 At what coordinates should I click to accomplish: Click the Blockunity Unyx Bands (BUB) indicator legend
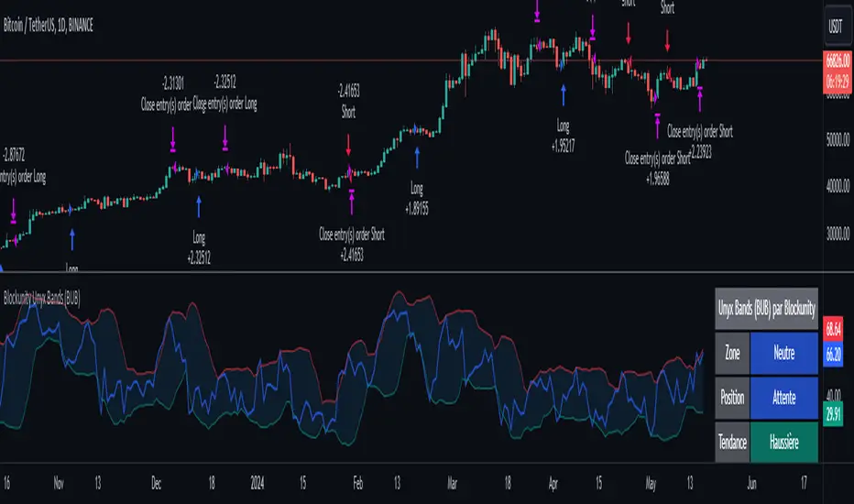click(42, 298)
